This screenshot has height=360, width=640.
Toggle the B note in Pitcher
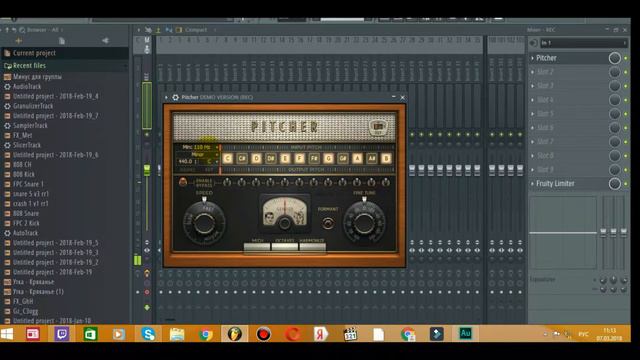[x=386, y=158]
